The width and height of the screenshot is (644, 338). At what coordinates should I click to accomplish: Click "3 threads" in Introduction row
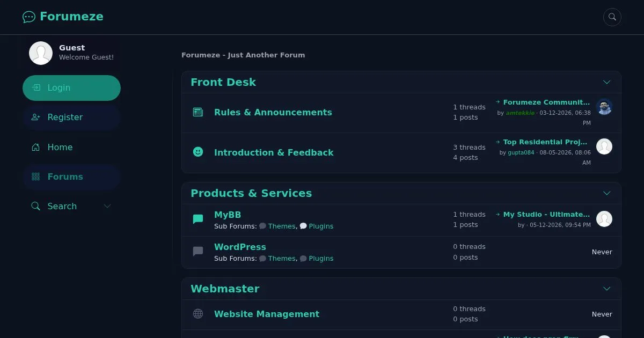[469, 148]
